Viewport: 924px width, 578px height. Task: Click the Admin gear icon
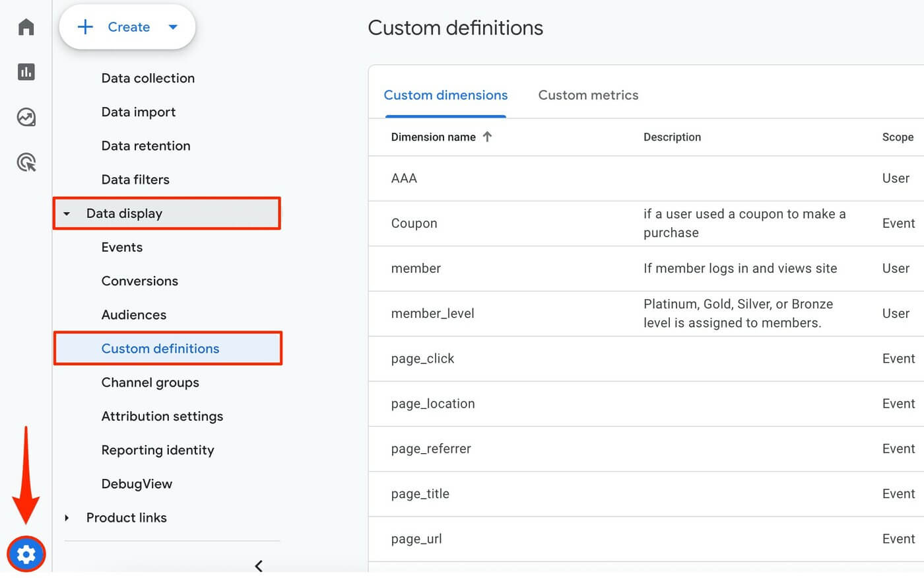(x=26, y=554)
